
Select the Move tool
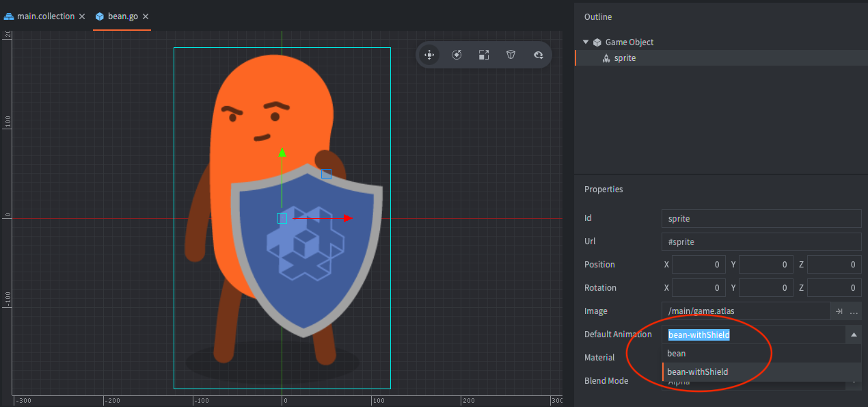[429, 55]
